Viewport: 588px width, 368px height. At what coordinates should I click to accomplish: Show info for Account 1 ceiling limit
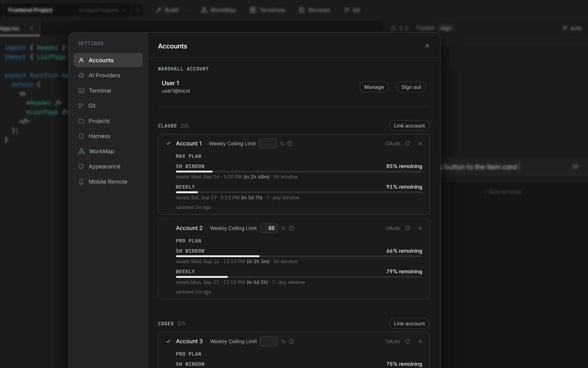(290, 144)
